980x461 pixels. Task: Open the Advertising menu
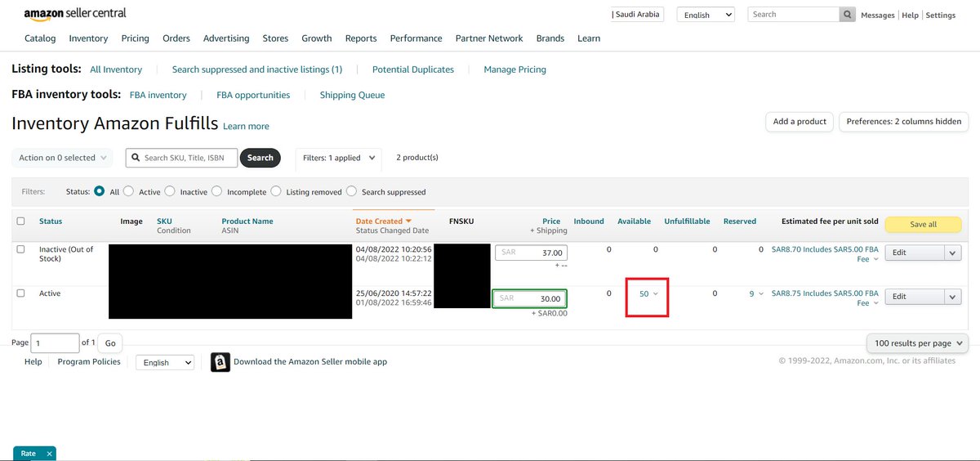pyautogui.click(x=226, y=38)
